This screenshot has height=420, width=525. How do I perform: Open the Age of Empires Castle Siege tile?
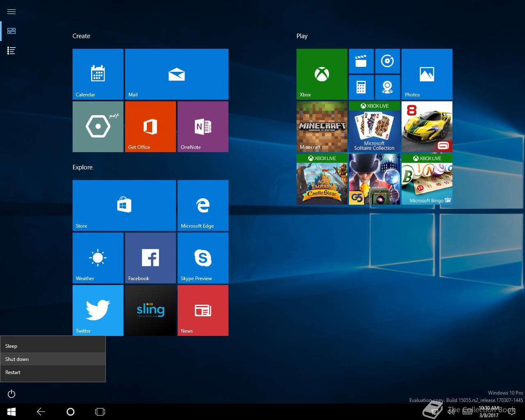[x=322, y=179]
